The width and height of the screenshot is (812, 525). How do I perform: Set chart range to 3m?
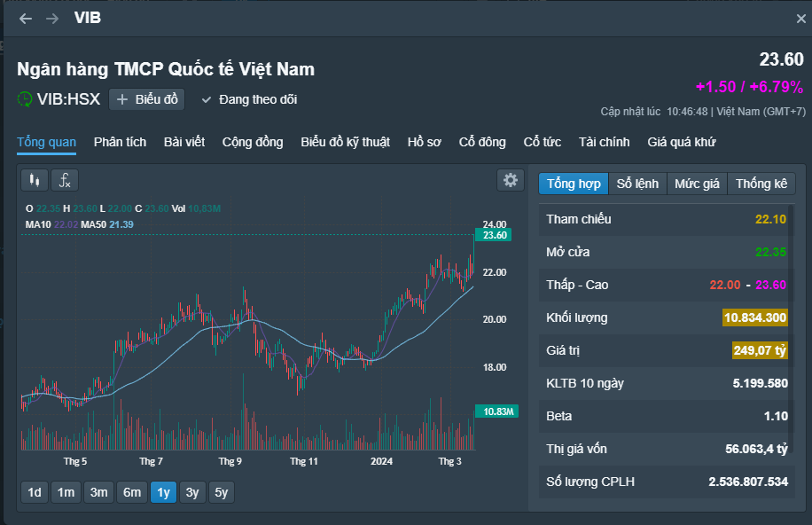point(99,492)
